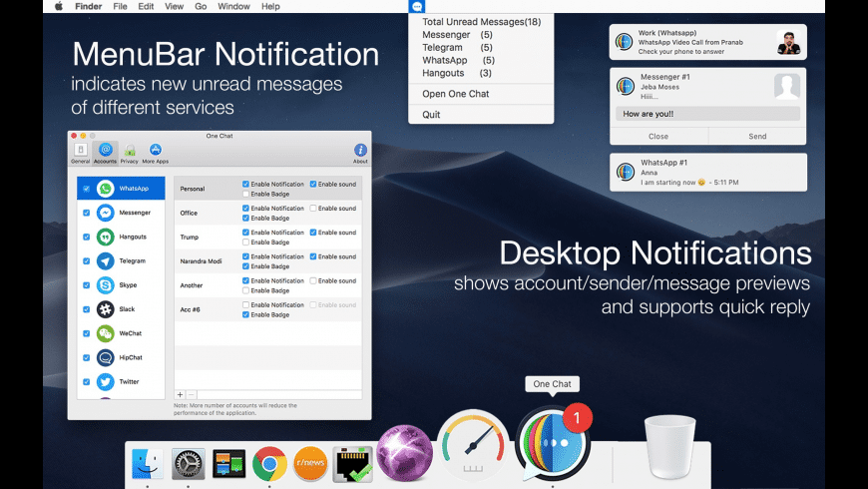868x489 pixels.
Task: Open the More Apps toolbar icon
Action: pos(156,150)
